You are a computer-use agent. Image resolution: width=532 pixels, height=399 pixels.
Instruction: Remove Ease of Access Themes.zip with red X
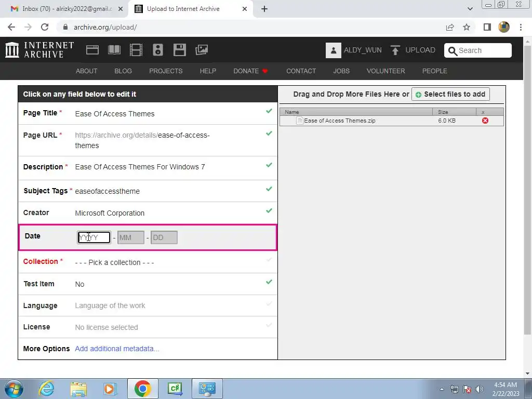pos(485,121)
